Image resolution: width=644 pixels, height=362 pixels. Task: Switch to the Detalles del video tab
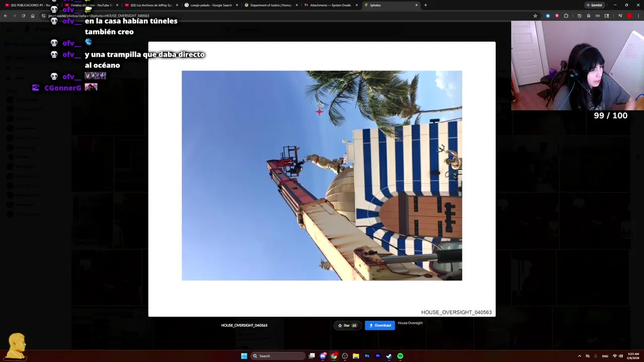pyautogui.click(x=91, y=5)
